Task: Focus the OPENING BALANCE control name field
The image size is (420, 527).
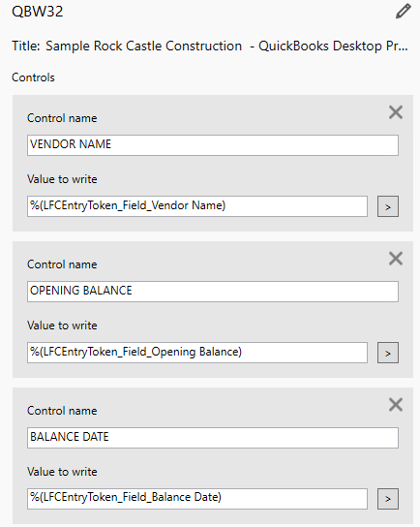Action: 213,292
